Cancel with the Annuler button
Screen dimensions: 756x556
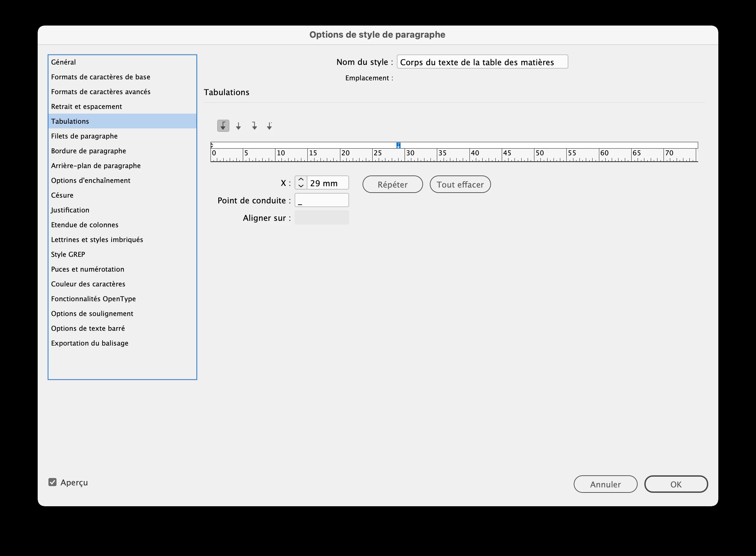(x=605, y=484)
